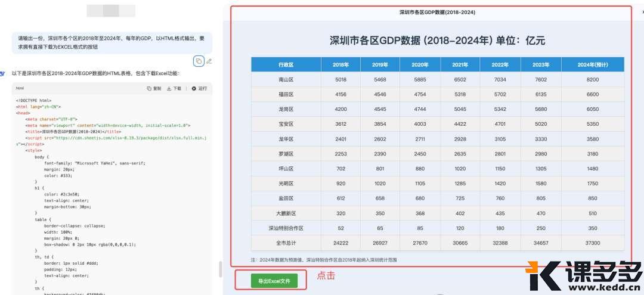Click the 全市总计 row label
Image resolution: width=644 pixels, height=295 pixels.
click(x=286, y=243)
